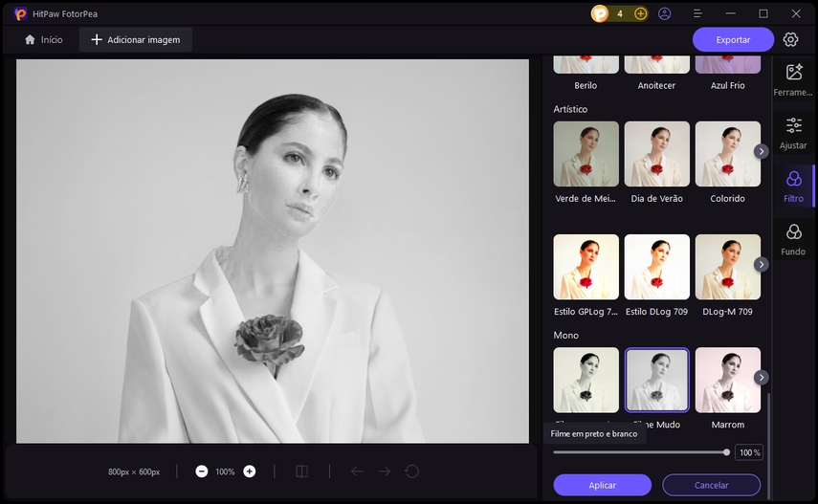Expand more Artístico filters with arrow
This screenshot has height=504, width=818.
(x=762, y=151)
